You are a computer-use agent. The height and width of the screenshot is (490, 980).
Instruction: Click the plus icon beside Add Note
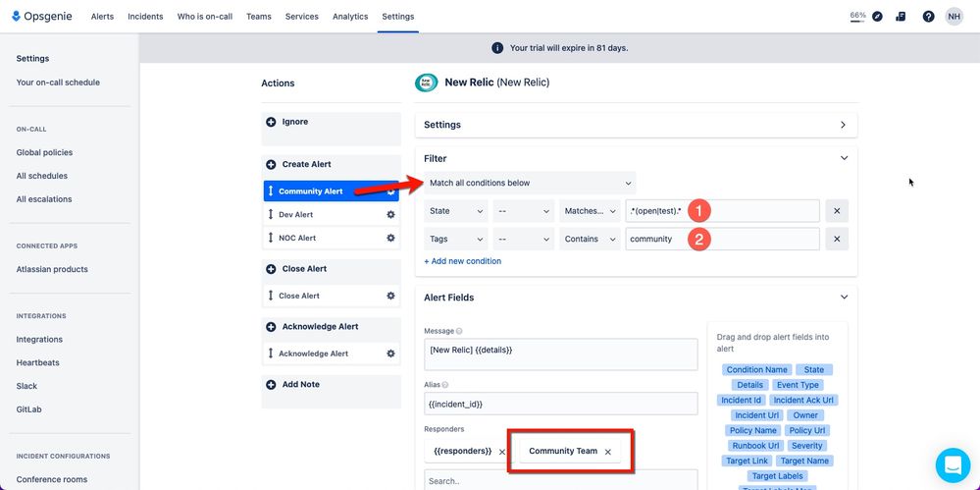point(271,385)
